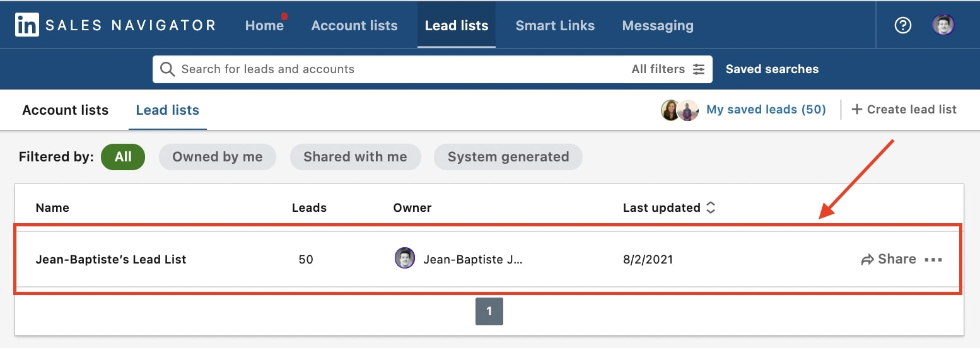
Task: Filter by Shared with me
Action: [x=355, y=157]
